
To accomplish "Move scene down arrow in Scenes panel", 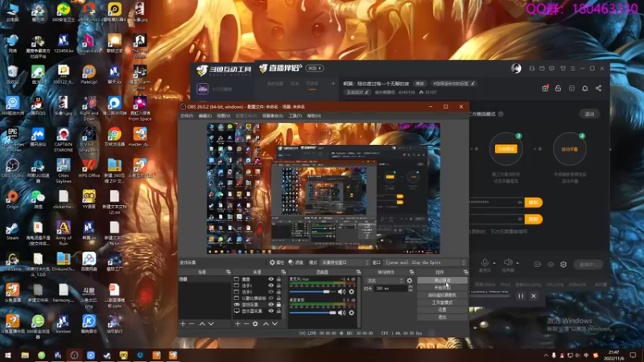I will coord(211,324).
